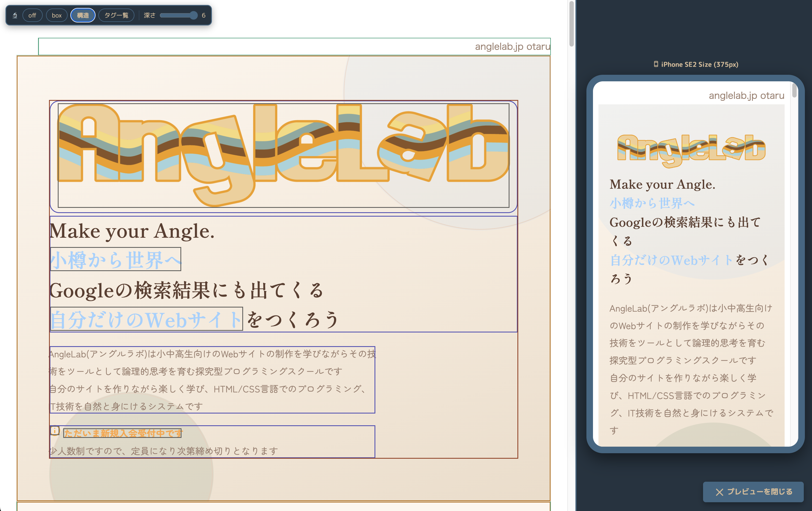Click the info icon beside the enrollment notice
Viewport: 812px width, 511px height.
pyautogui.click(x=55, y=431)
